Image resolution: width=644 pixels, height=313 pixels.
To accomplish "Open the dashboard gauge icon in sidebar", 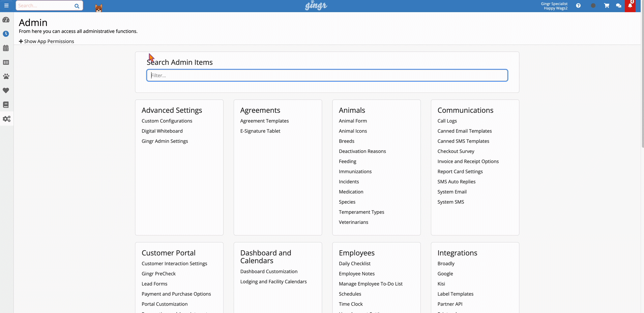I will (x=6, y=20).
